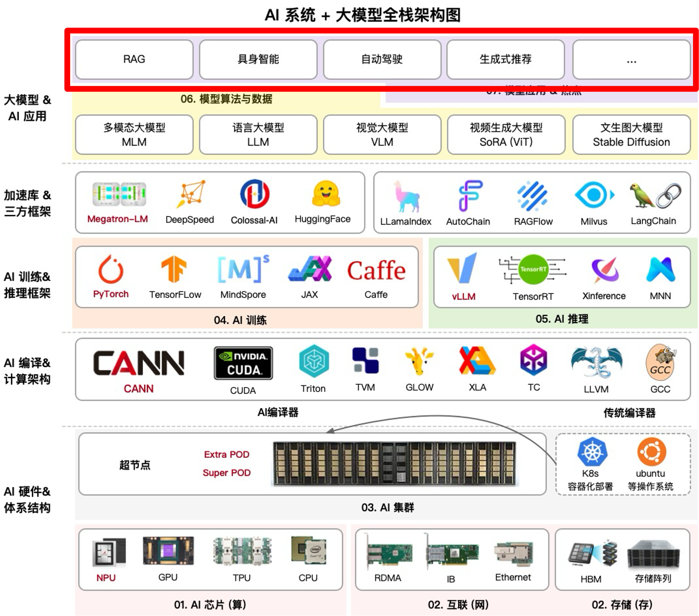Image resolution: width=699 pixels, height=616 pixels.
Task: Click the 文生图大模型 Stable Diffusion box
Action: point(631,134)
